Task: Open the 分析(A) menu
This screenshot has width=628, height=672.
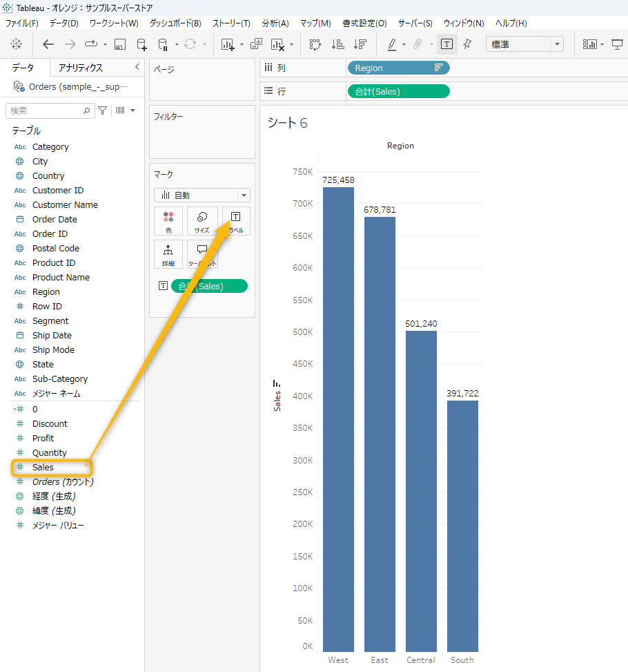Action: [x=275, y=23]
